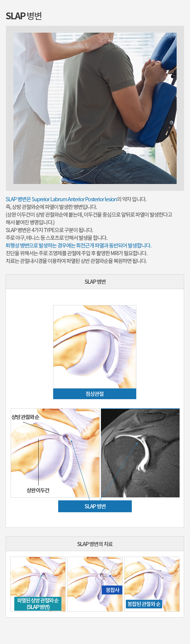
Task: Click the blue 퇴행성 병변 sentence
Action: pyautogui.click(x=79, y=245)
